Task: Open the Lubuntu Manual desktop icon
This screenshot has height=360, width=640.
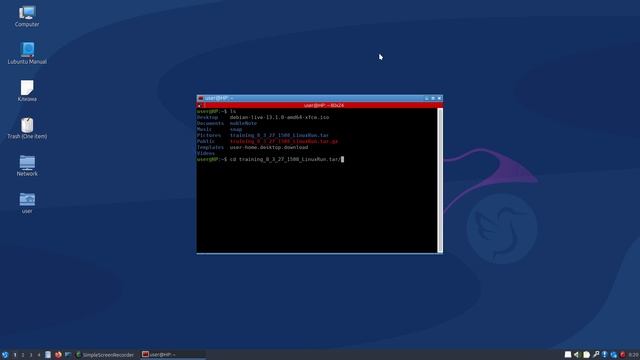Action: coord(27,53)
